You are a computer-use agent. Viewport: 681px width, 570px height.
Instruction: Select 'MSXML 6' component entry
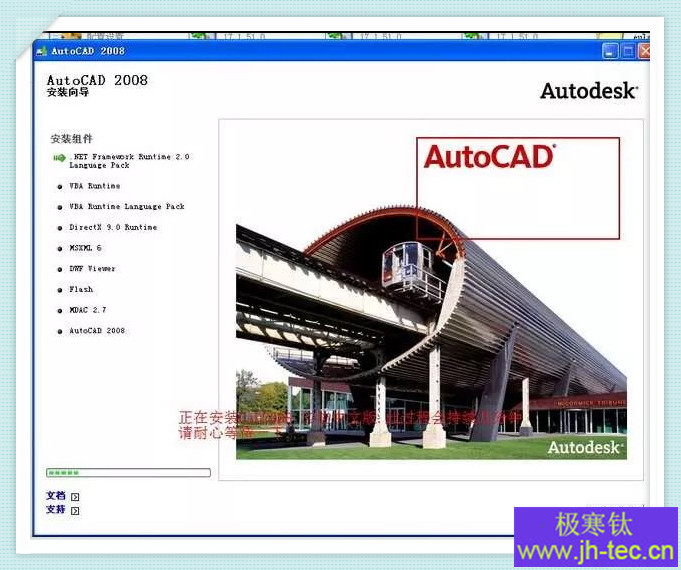point(85,248)
